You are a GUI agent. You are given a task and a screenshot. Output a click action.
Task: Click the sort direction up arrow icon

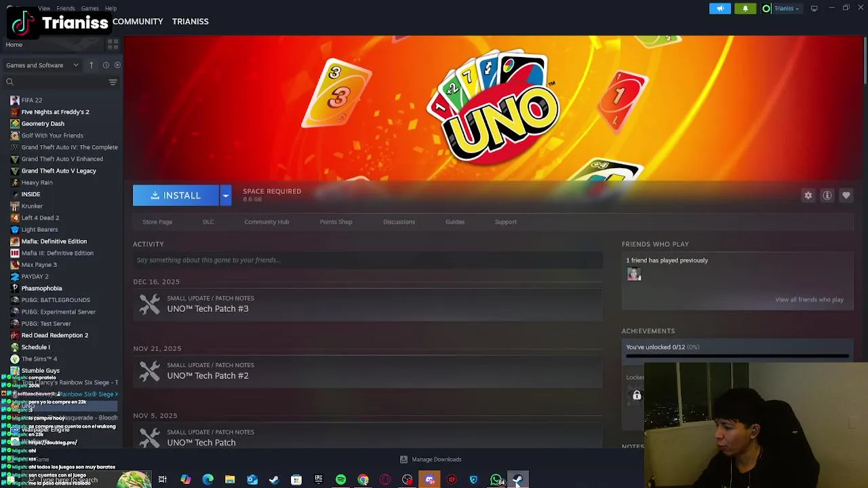91,65
